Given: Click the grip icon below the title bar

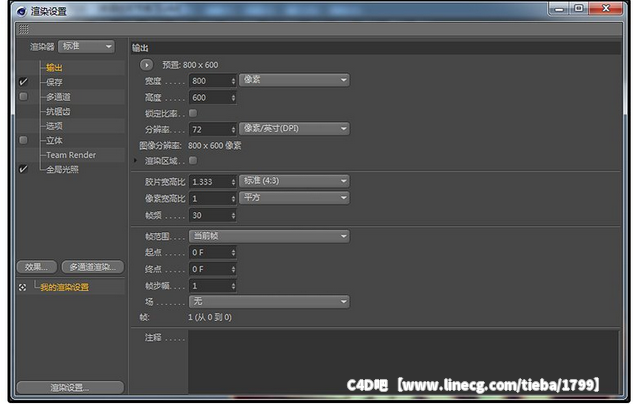Looking at the screenshot, I should point(23,28).
